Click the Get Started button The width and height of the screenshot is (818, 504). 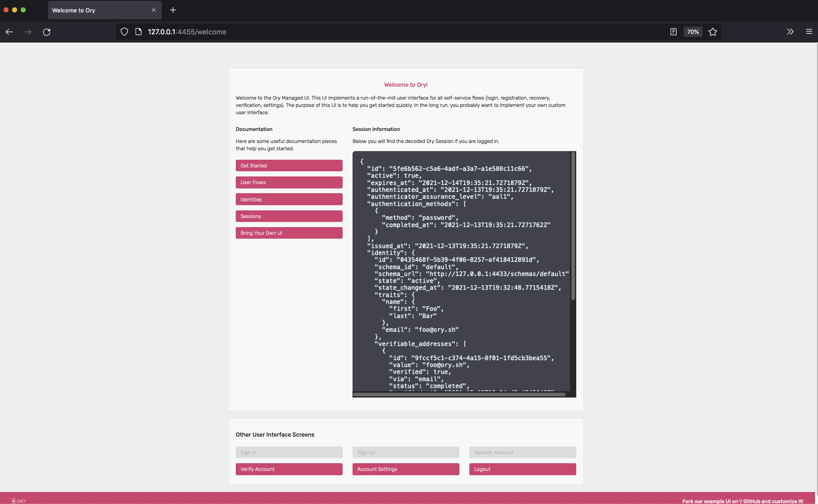point(289,165)
